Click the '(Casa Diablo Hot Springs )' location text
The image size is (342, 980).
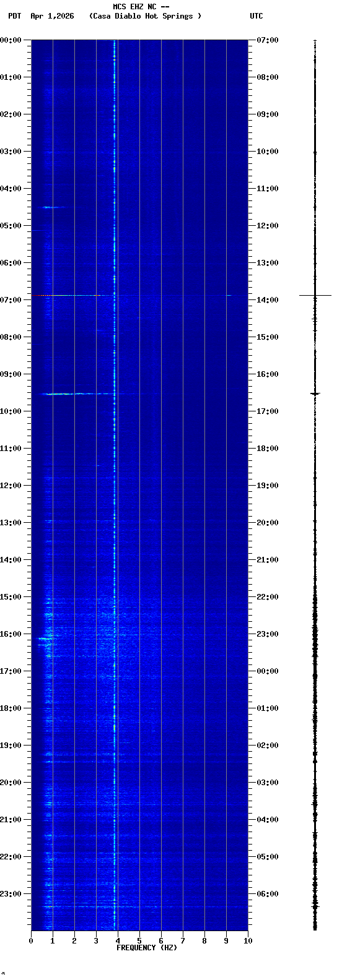coord(145,16)
